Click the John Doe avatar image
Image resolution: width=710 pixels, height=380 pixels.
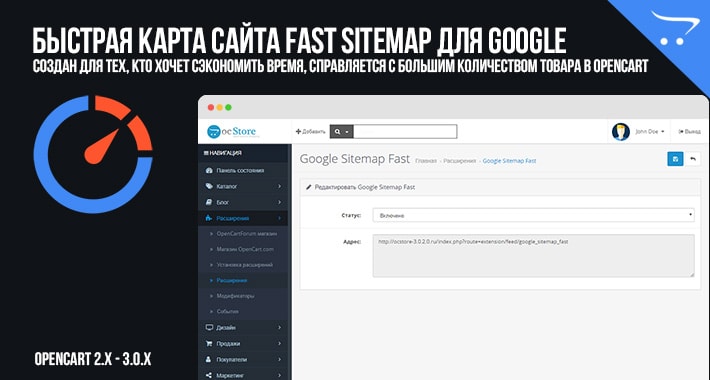(620, 131)
